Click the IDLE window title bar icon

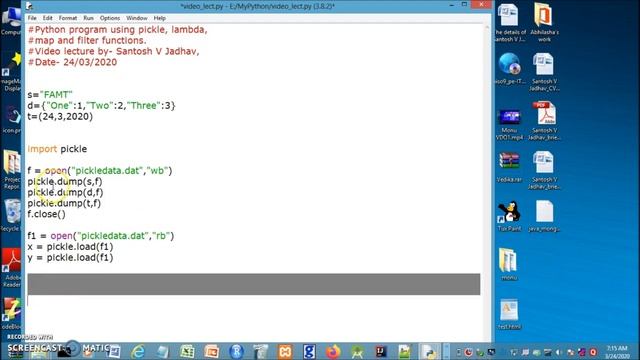[29, 6]
